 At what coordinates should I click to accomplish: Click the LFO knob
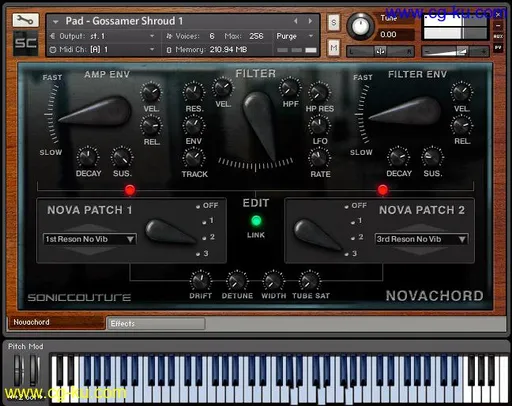(x=319, y=125)
